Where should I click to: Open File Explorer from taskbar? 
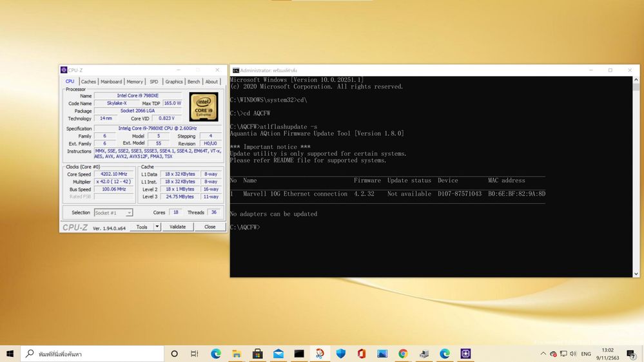237,354
